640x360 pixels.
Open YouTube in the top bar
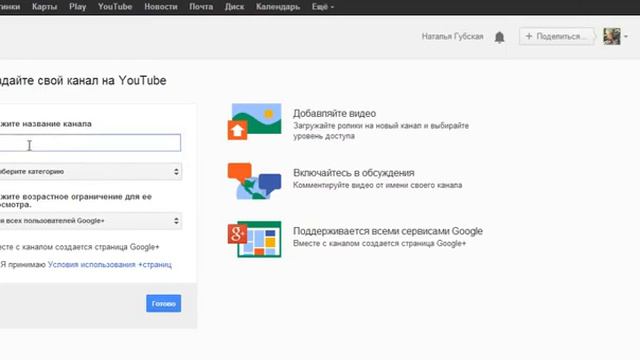pos(115,7)
